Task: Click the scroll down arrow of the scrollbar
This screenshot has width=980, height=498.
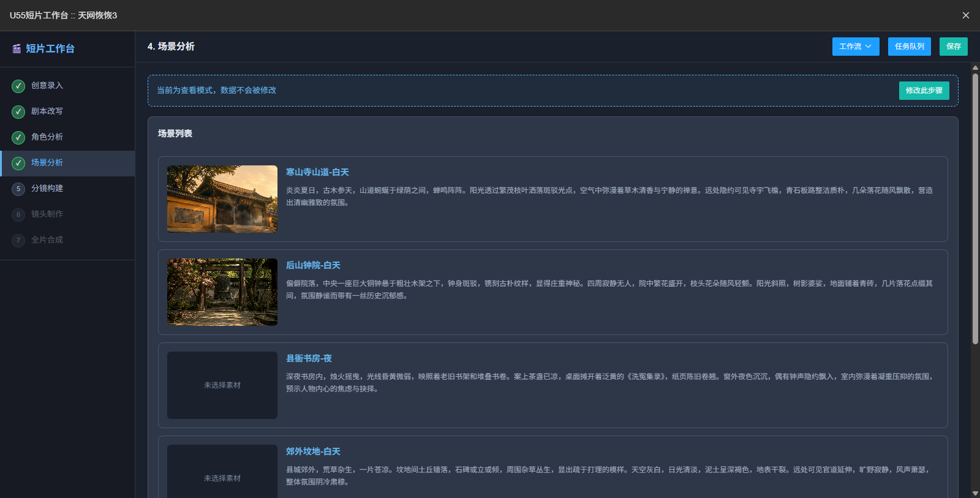Action: (x=975, y=493)
